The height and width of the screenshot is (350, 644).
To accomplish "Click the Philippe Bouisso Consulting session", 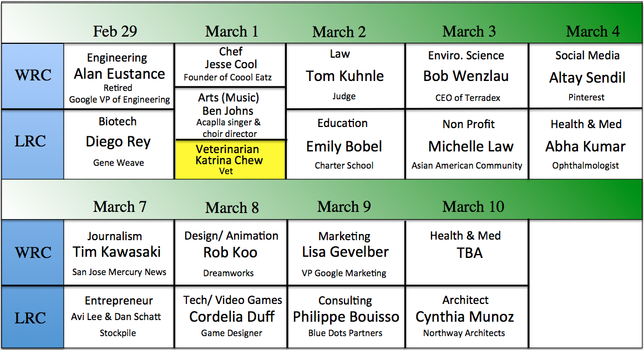I will [x=346, y=317].
